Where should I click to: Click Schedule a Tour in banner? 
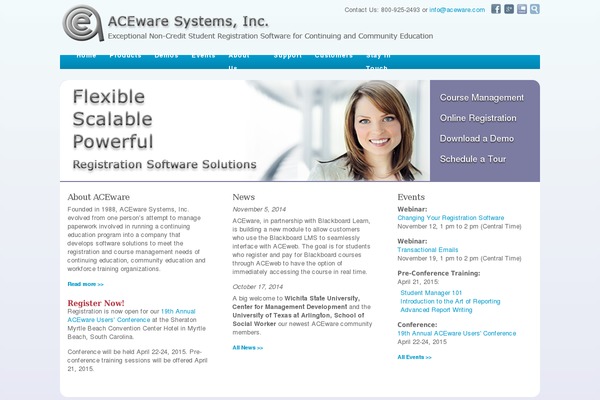(473, 159)
